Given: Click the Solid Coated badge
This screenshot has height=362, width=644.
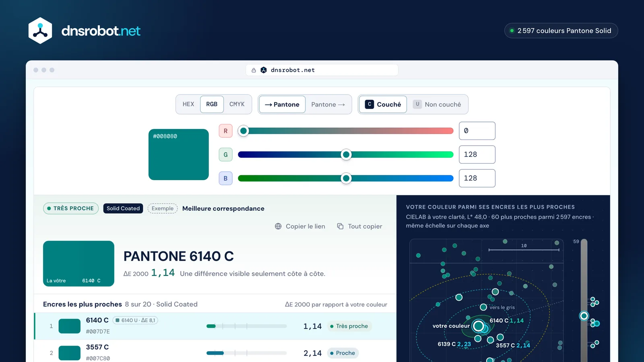Looking at the screenshot, I should 123,208.
